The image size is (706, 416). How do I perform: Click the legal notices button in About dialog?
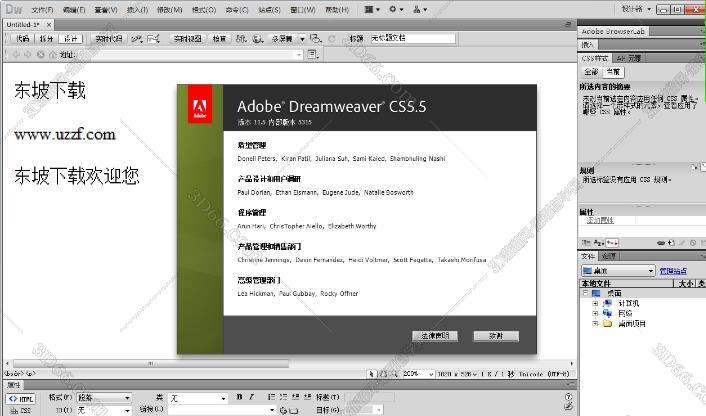(435, 336)
